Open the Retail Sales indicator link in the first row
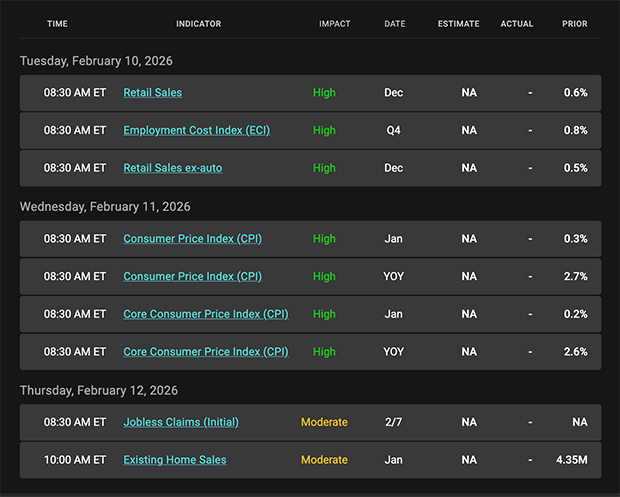620x497 pixels. point(152,93)
